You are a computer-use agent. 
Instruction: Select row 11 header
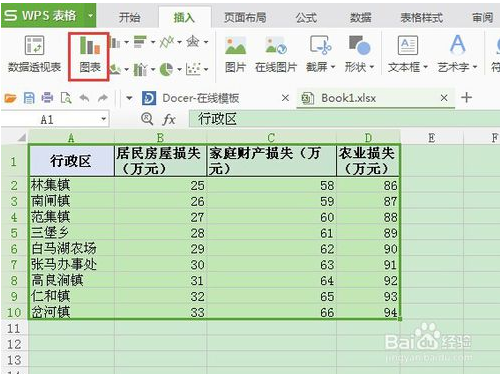pyautogui.click(x=14, y=328)
